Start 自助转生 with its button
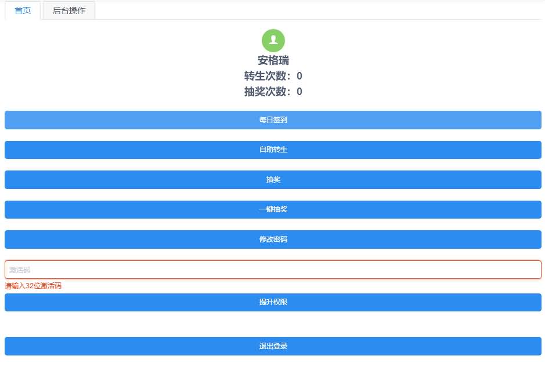This screenshot has height=392, width=545. click(273, 150)
